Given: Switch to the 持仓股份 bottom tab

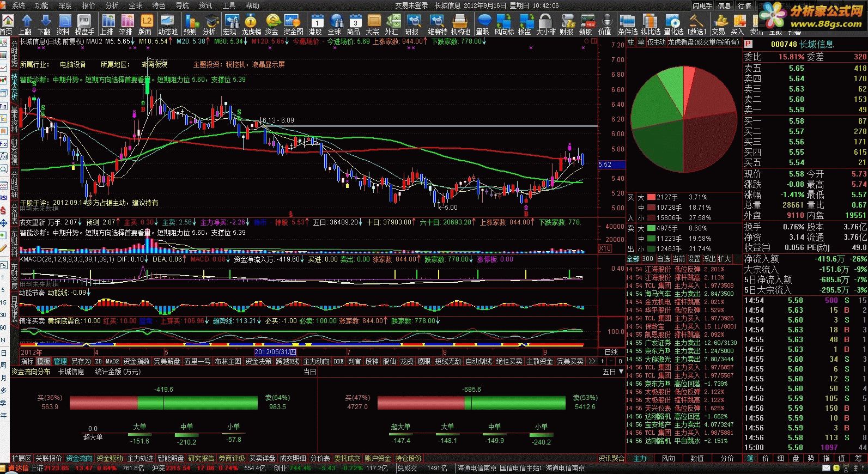Looking at the screenshot, I should click(409, 459).
